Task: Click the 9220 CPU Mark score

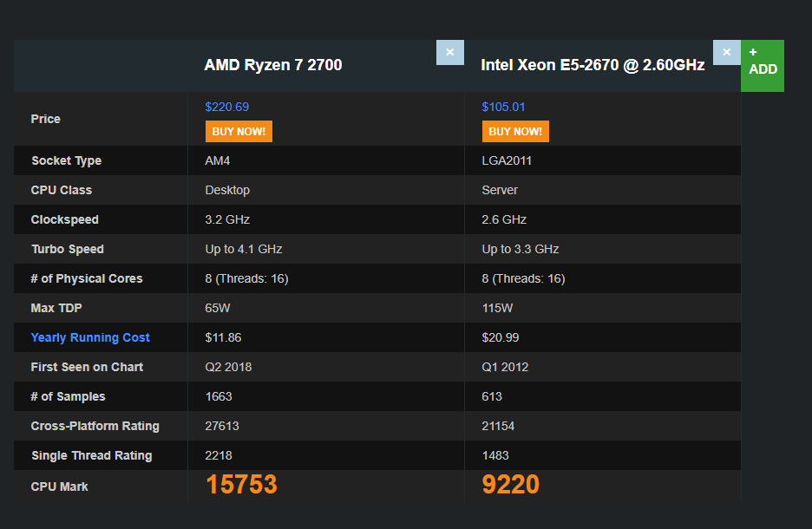Action: [511, 485]
